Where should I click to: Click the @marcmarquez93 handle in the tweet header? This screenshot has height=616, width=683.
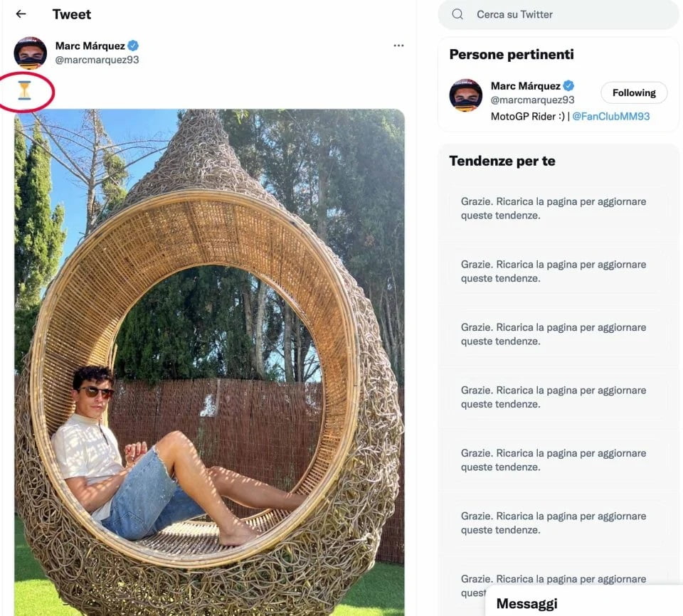97,60
